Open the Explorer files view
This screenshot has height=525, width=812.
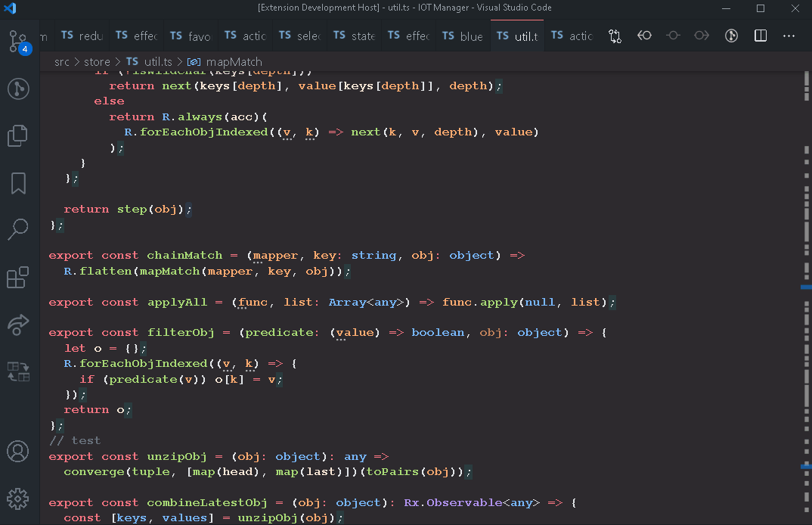tap(18, 135)
